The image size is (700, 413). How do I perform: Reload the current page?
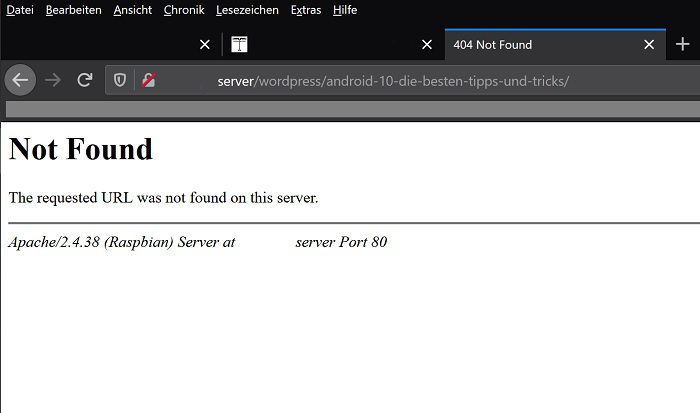point(84,80)
